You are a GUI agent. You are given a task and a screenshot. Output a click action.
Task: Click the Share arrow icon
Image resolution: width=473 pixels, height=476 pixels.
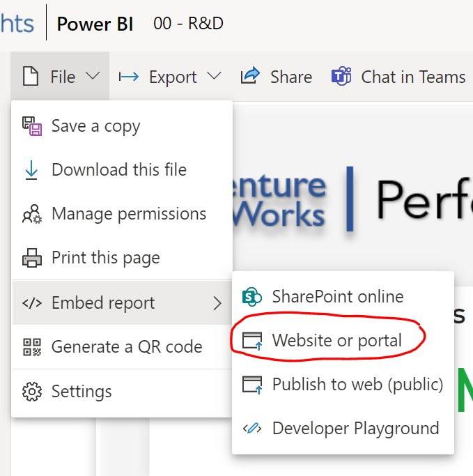250,75
